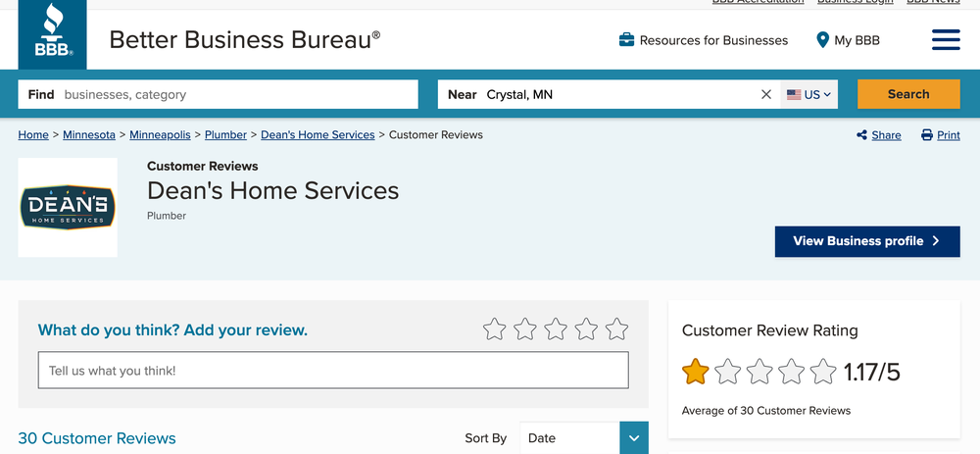Choose five stars for your review
Screen dimensions: 980x454
[x=616, y=329]
